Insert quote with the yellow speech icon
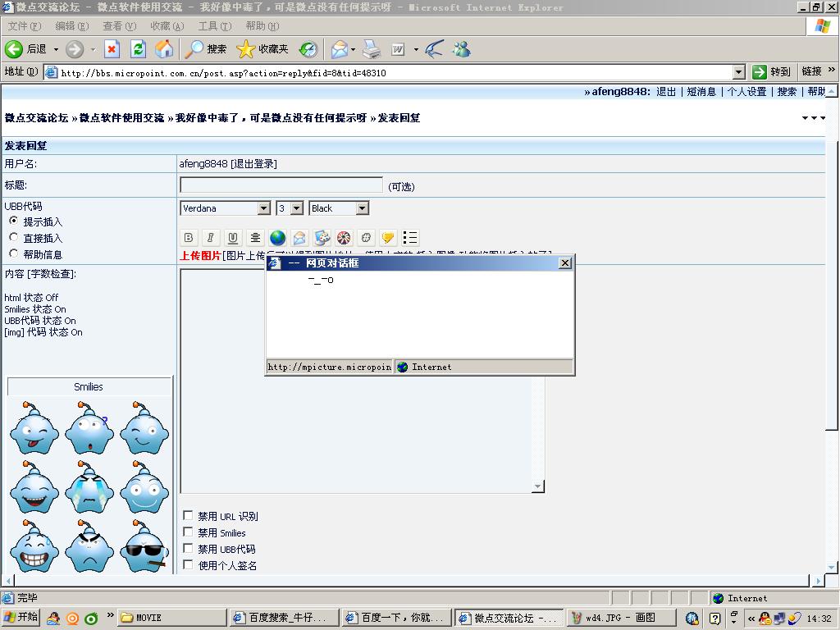 388,237
